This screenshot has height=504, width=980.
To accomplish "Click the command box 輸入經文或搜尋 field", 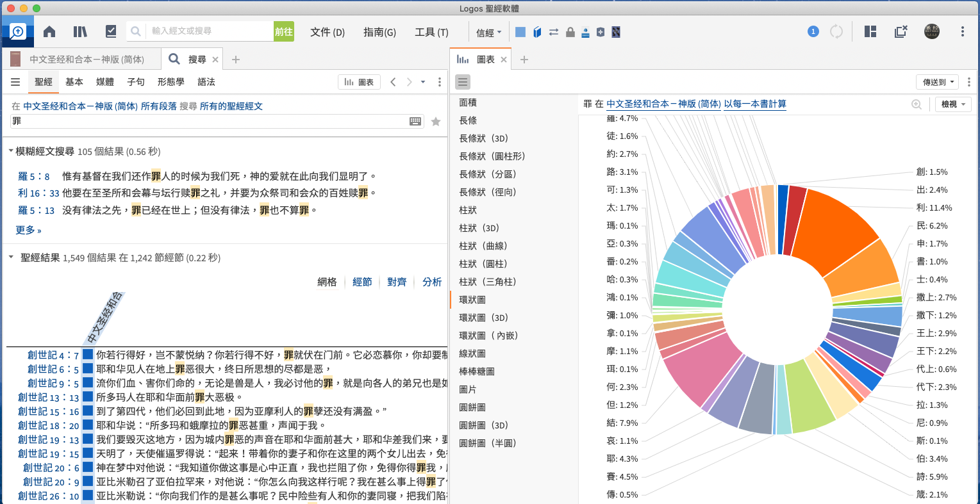I will pyautogui.click(x=211, y=31).
